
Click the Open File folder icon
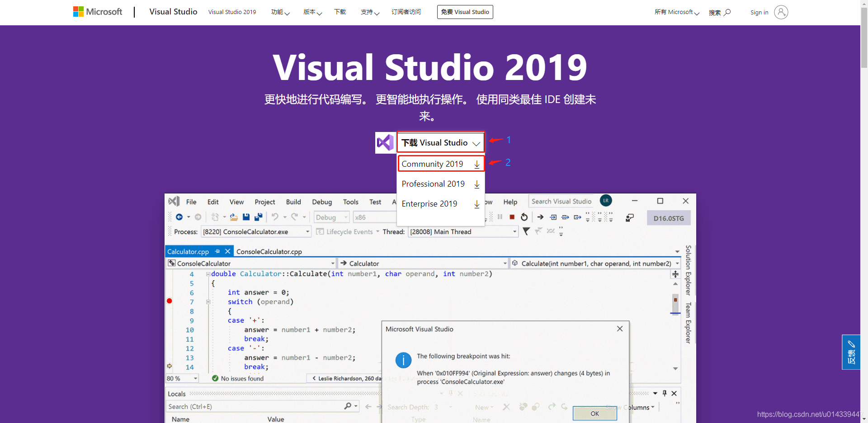(234, 217)
